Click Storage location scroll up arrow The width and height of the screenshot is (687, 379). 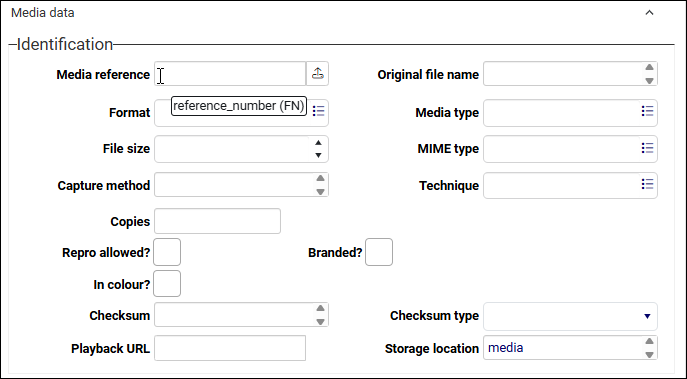[x=649, y=341]
